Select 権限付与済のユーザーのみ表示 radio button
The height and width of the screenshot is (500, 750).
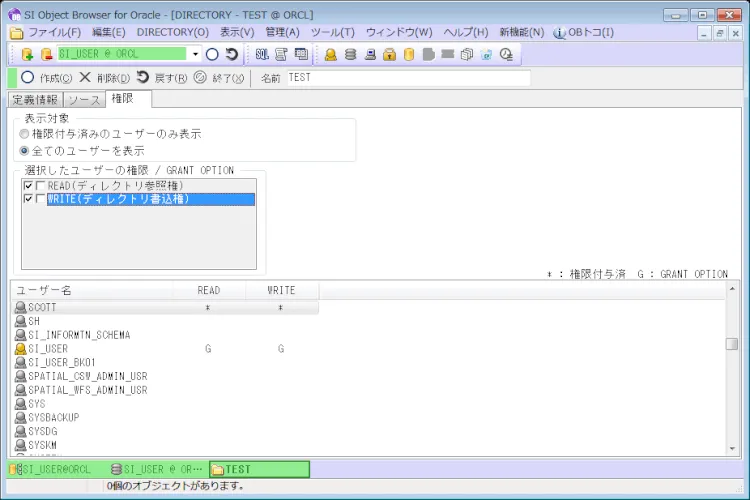(25, 133)
